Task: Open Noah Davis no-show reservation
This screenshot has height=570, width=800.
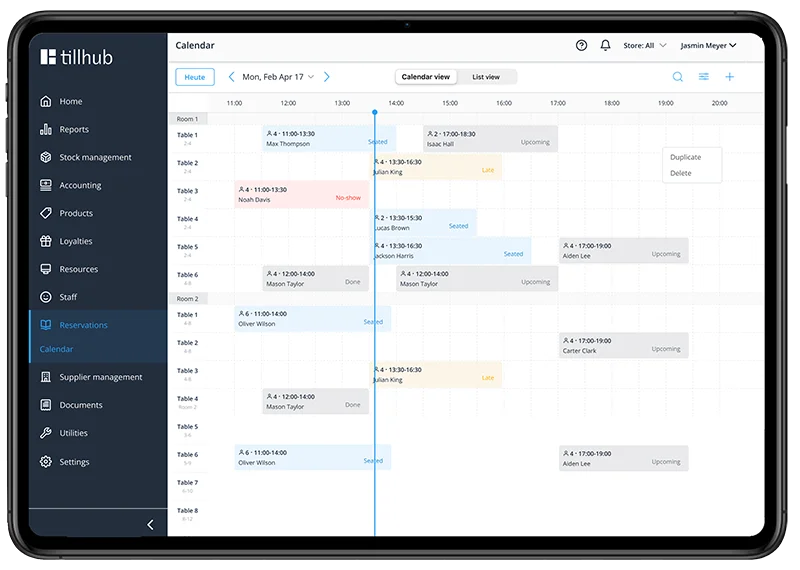Action: click(302, 194)
